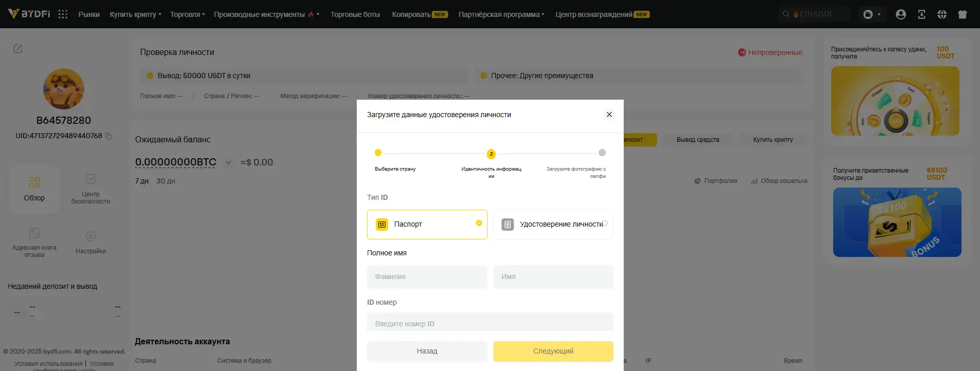The height and width of the screenshot is (371, 980).
Task: Click the Назад button
Action: [427, 351]
